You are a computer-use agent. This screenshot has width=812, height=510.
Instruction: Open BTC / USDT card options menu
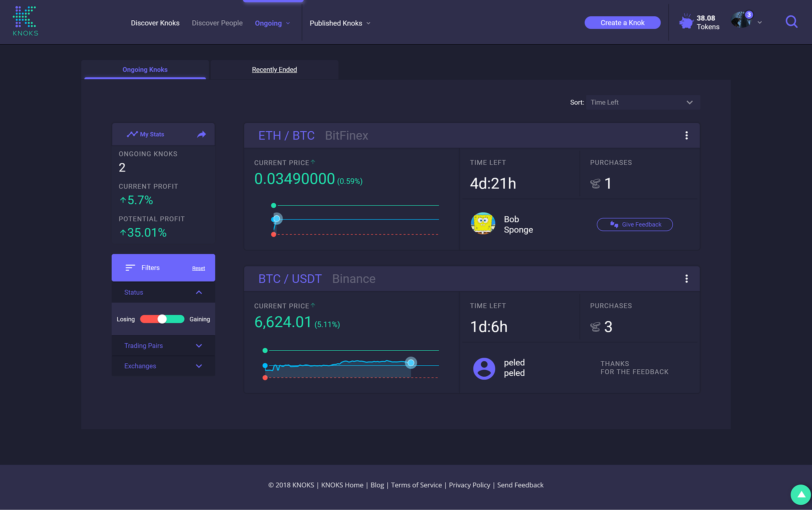[x=687, y=279]
